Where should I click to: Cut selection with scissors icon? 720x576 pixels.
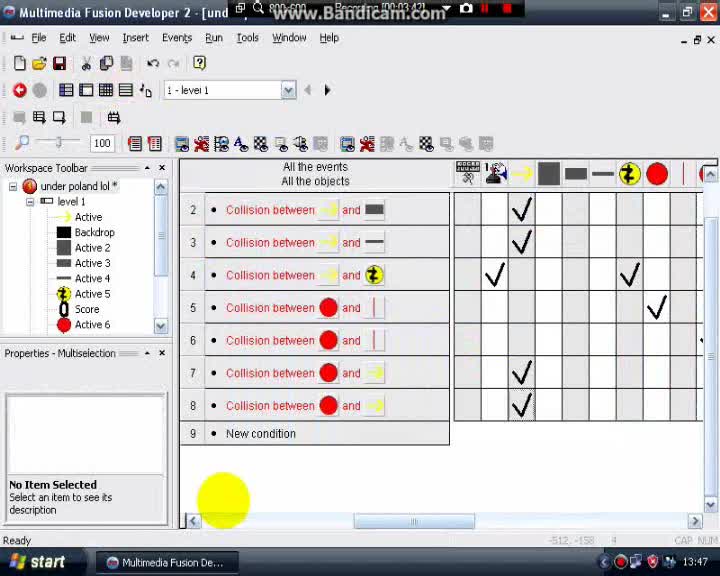click(86, 63)
